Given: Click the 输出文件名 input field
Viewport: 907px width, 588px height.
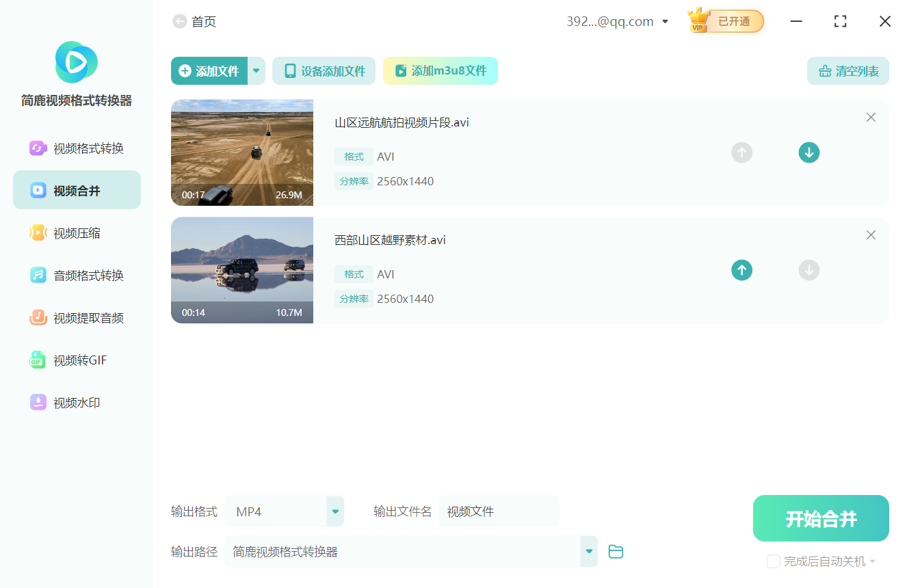Looking at the screenshot, I should click(499, 511).
